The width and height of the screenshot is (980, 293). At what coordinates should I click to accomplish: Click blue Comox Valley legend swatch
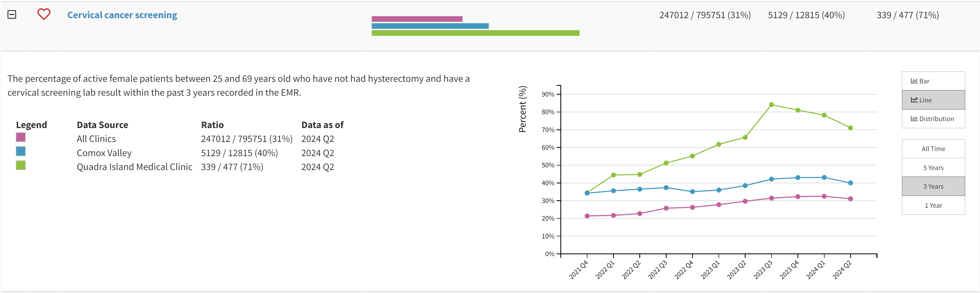tap(21, 151)
